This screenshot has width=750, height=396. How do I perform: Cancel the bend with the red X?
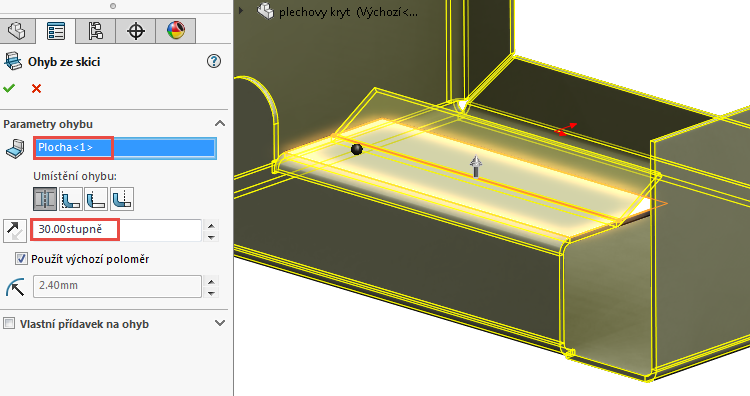pyautogui.click(x=36, y=88)
